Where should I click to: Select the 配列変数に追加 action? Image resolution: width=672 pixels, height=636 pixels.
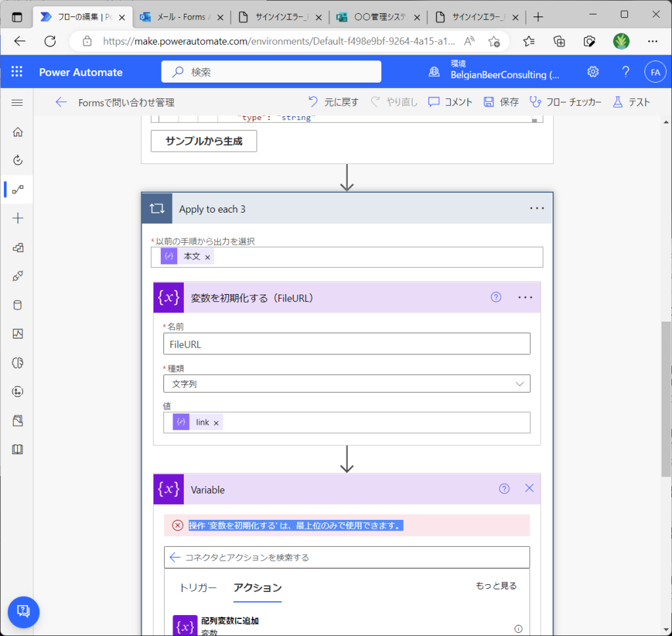346,625
